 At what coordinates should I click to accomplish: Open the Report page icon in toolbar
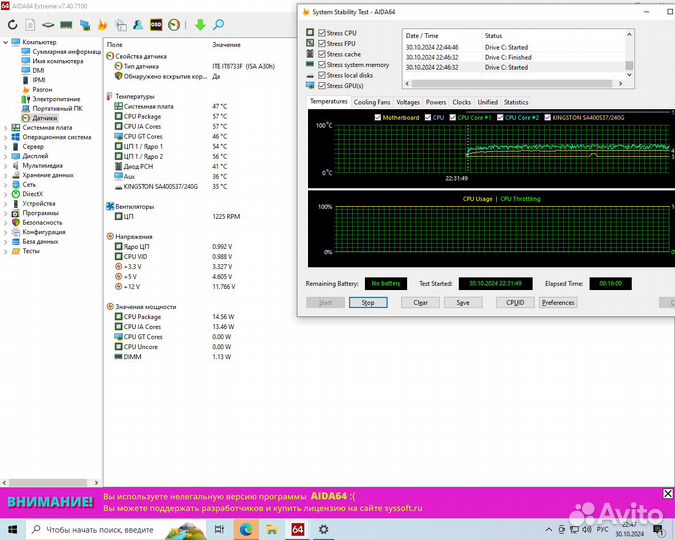point(30,25)
